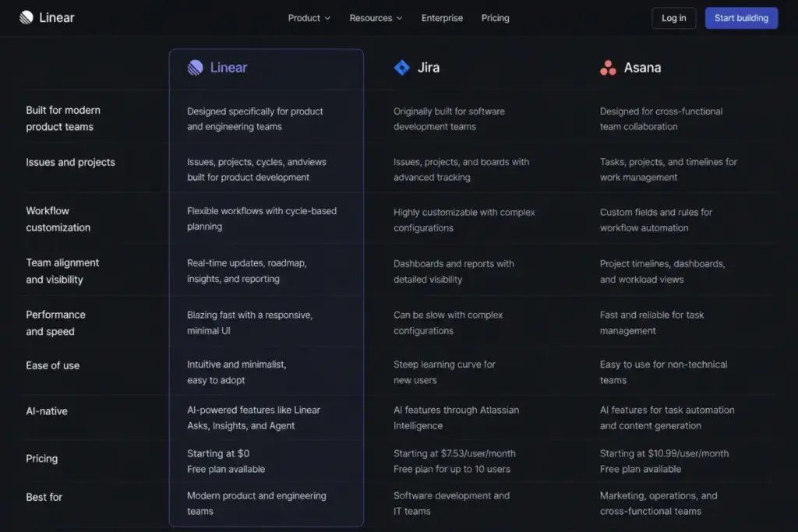The width and height of the screenshot is (798, 532).
Task: Click 'Steep learning curve for new users'
Action: pyautogui.click(x=444, y=372)
